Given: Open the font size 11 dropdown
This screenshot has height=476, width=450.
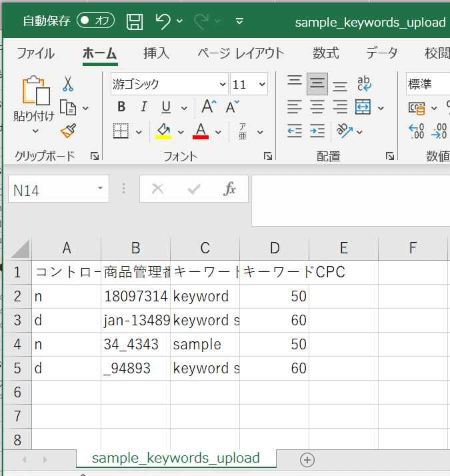Looking at the screenshot, I should point(262,84).
